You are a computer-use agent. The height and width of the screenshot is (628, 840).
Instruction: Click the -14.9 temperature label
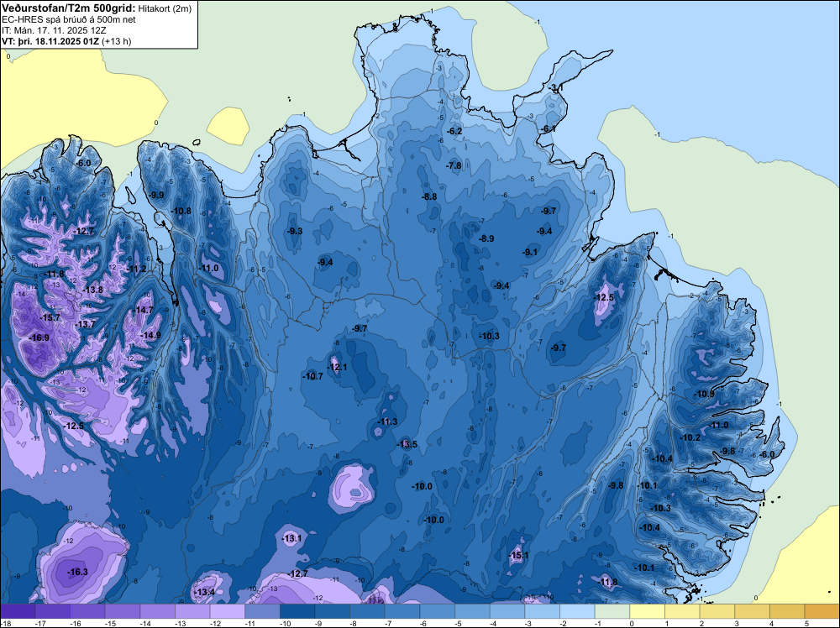pyautogui.click(x=150, y=336)
